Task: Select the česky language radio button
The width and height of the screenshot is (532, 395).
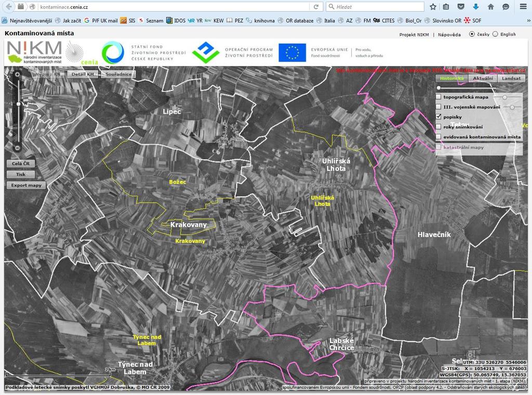Action: 472,34
